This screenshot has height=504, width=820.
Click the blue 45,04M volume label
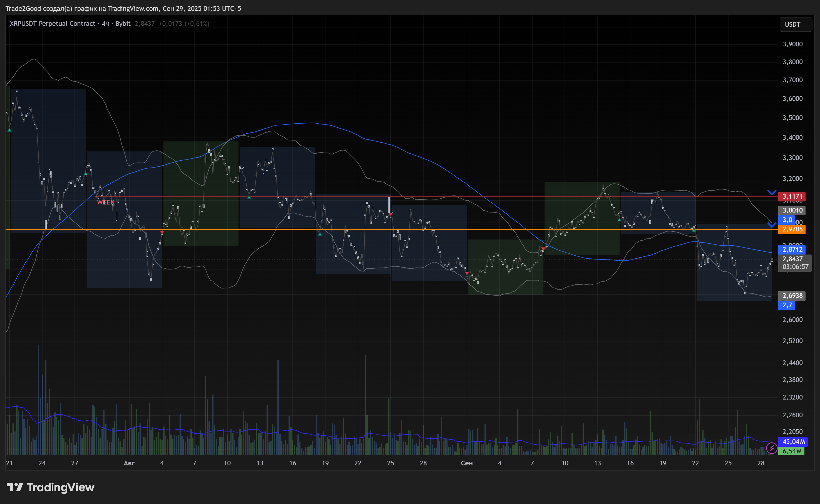pyautogui.click(x=793, y=442)
